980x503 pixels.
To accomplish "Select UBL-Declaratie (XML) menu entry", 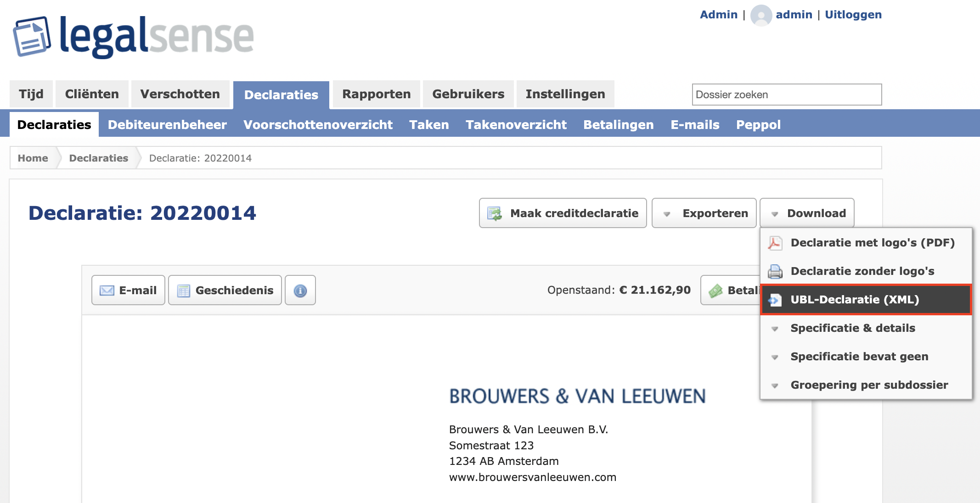I will point(866,300).
